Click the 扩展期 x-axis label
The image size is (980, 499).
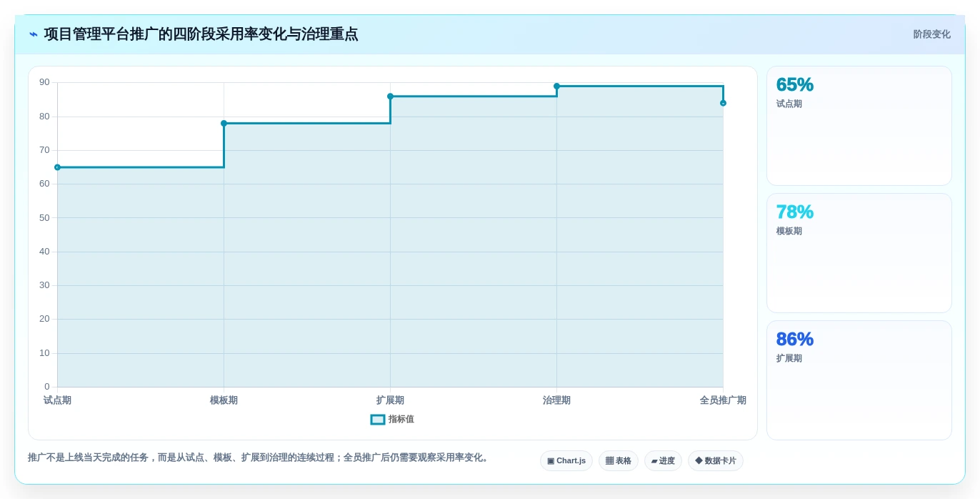point(390,400)
